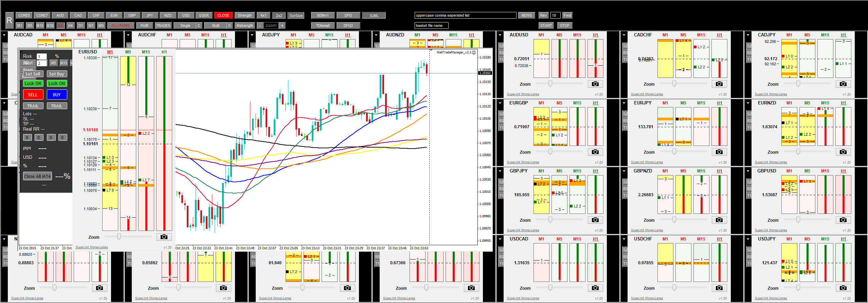Toggle the H4 timeframe button
Image resolution: width=868 pixels, height=303 pixels.
[x=70, y=26]
